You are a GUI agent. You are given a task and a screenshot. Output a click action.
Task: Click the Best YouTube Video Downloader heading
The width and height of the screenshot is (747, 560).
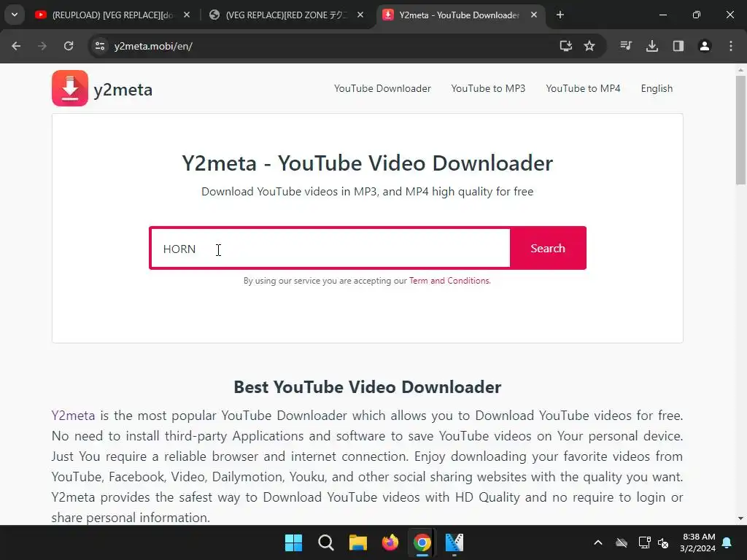pos(368,386)
